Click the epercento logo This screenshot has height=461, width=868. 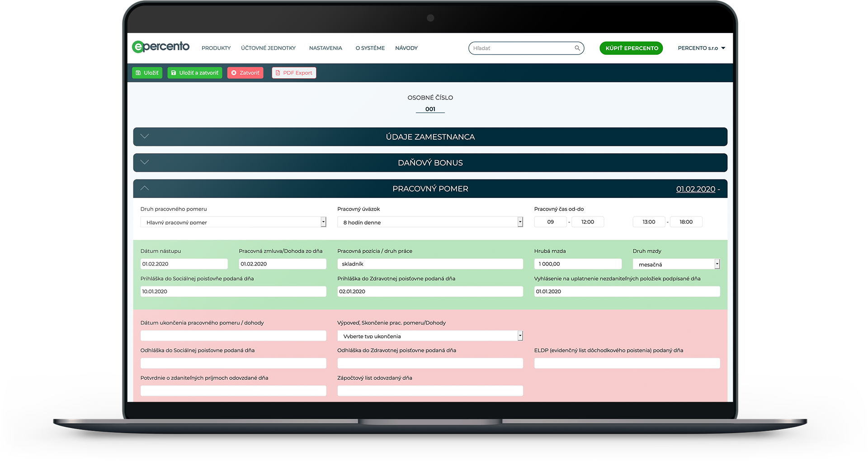click(x=160, y=47)
